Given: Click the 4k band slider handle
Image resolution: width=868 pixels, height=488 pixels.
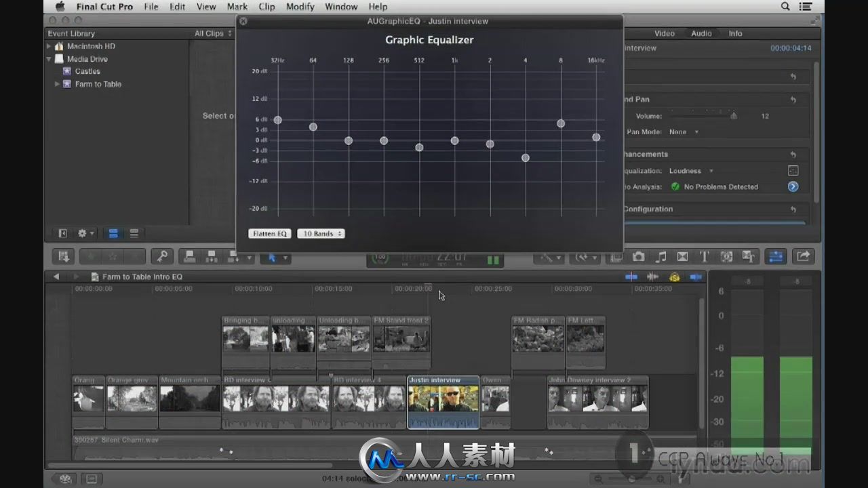Looking at the screenshot, I should pyautogui.click(x=526, y=158).
